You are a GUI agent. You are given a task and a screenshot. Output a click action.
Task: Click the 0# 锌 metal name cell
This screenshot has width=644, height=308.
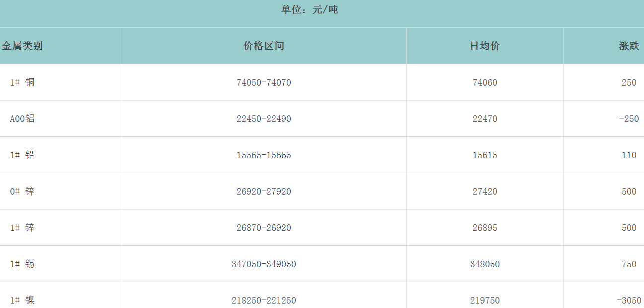click(x=22, y=192)
